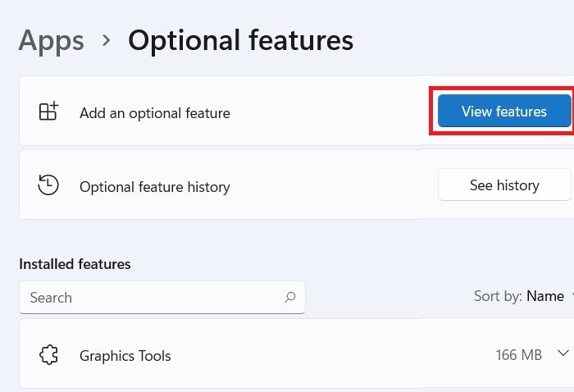This screenshot has height=392, width=574.
Task: Click the 166 MB size label
Action: [518, 356]
